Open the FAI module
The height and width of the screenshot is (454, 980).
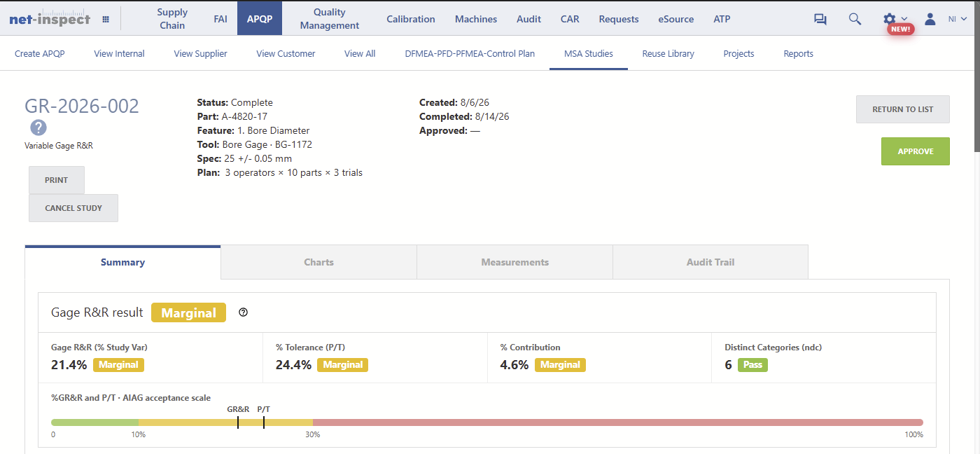click(x=220, y=19)
